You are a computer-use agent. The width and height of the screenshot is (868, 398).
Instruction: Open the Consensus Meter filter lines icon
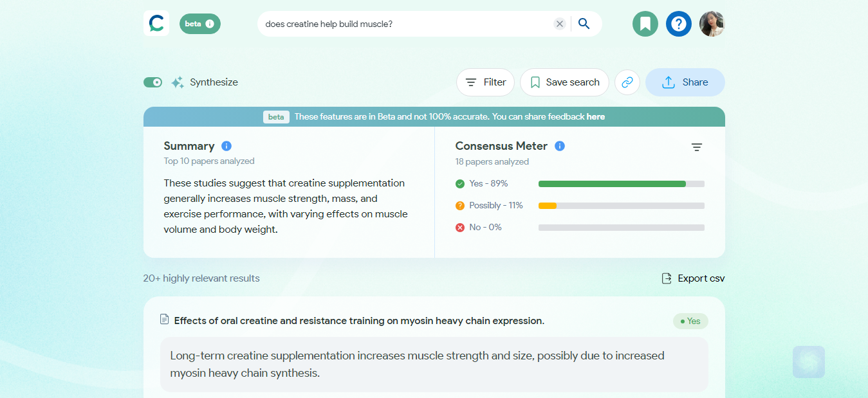[697, 147]
